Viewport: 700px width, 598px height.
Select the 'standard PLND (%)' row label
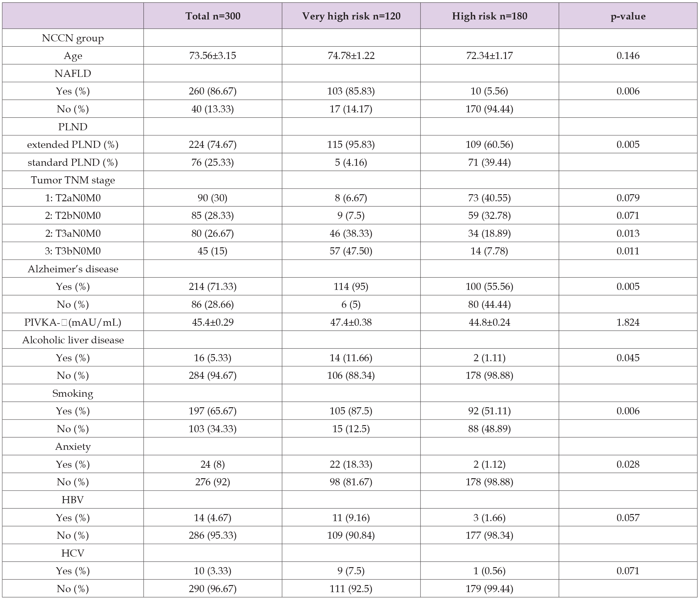point(72,162)
